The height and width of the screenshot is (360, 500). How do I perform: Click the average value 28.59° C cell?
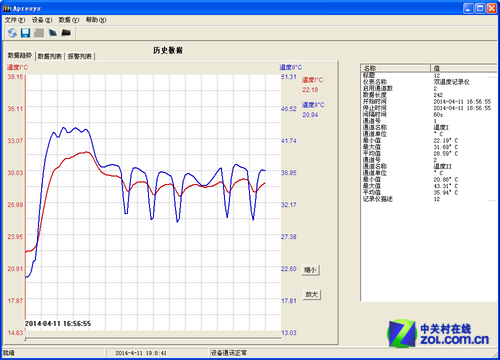[x=446, y=153]
